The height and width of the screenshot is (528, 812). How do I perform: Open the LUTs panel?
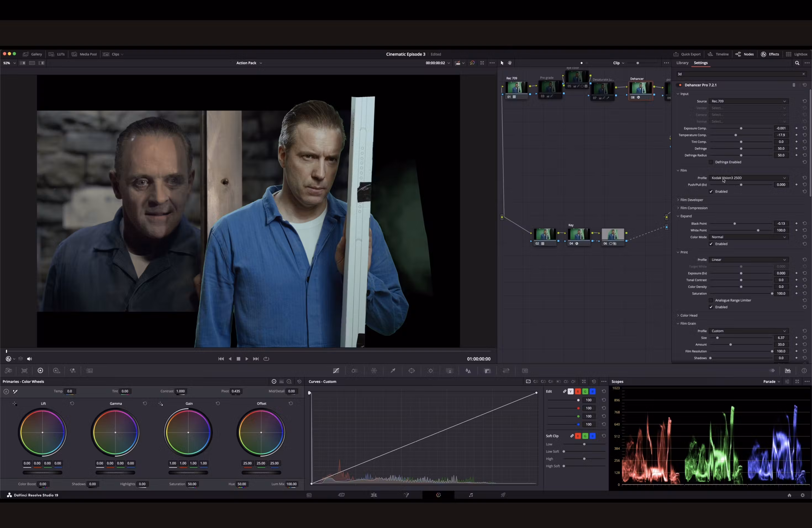click(x=57, y=54)
